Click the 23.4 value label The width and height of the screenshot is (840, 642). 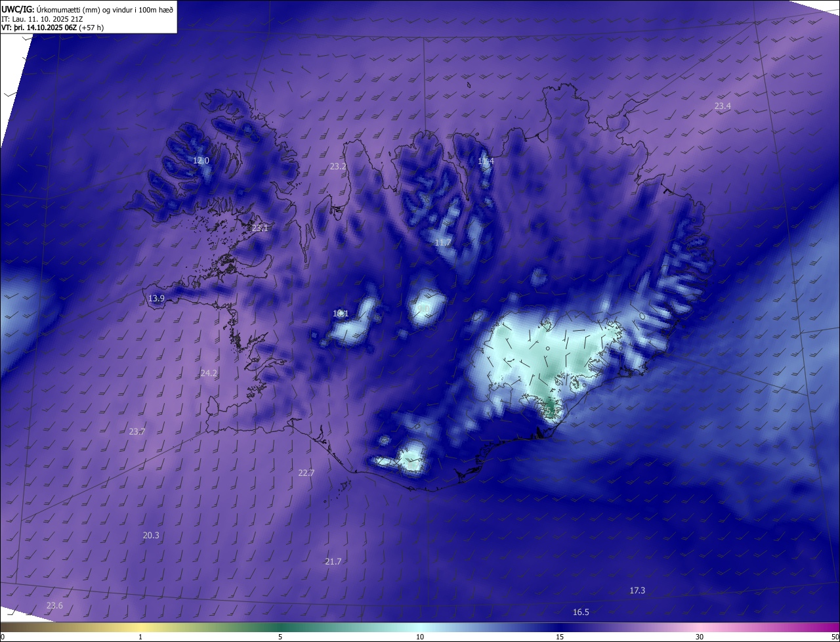click(723, 106)
